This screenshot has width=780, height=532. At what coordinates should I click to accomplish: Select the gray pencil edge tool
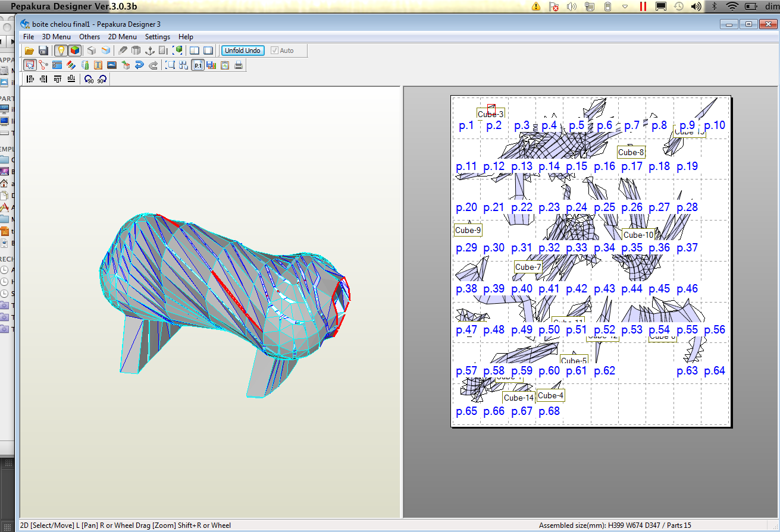coord(123,51)
